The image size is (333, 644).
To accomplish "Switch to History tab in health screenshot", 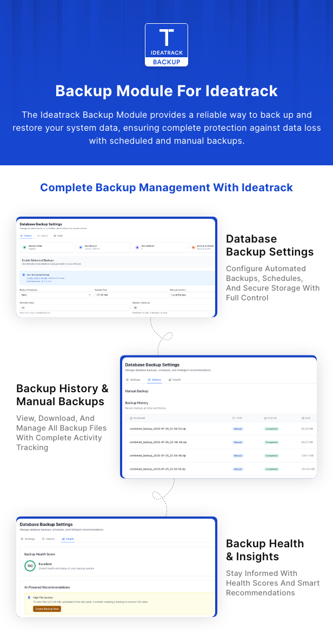I will (x=48, y=539).
